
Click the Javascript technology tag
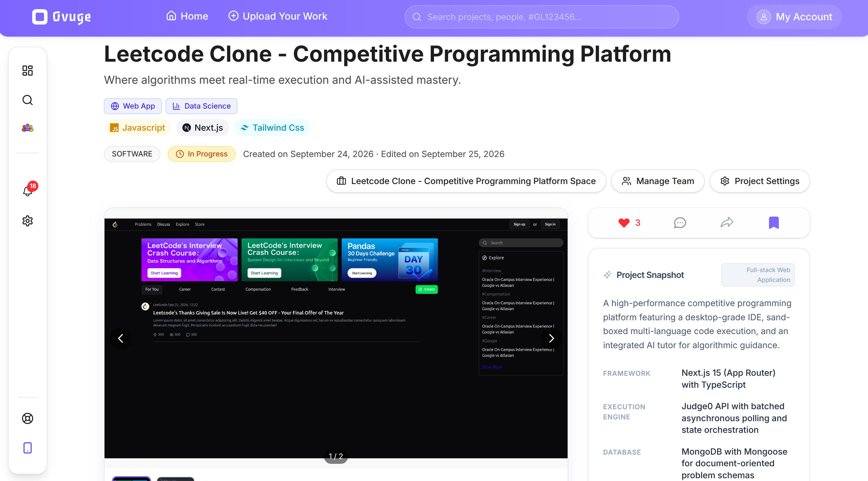(x=138, y=128)
